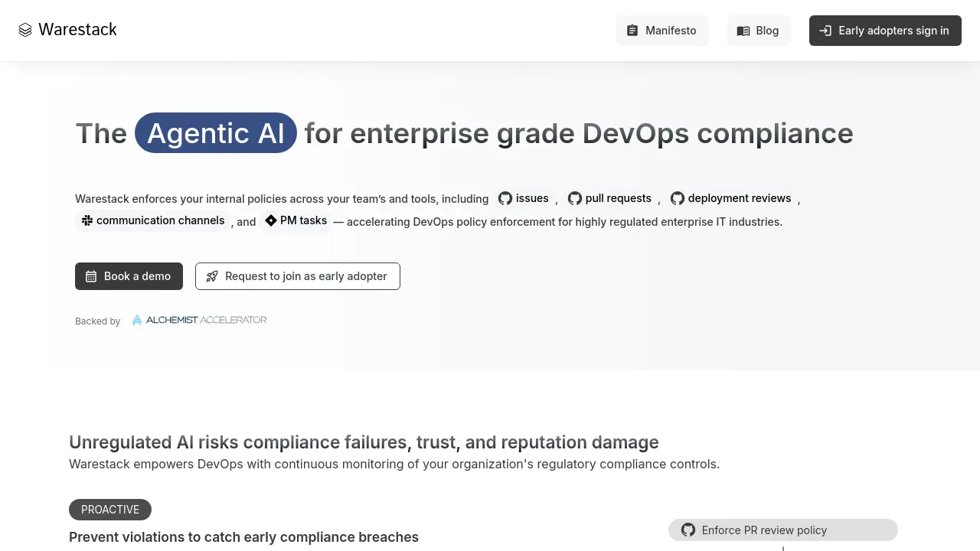Click 'Backed by' label text
Image resolution: width=980 pixels, height=551 pixels.
pyautogui.click(x=97, y=321)
